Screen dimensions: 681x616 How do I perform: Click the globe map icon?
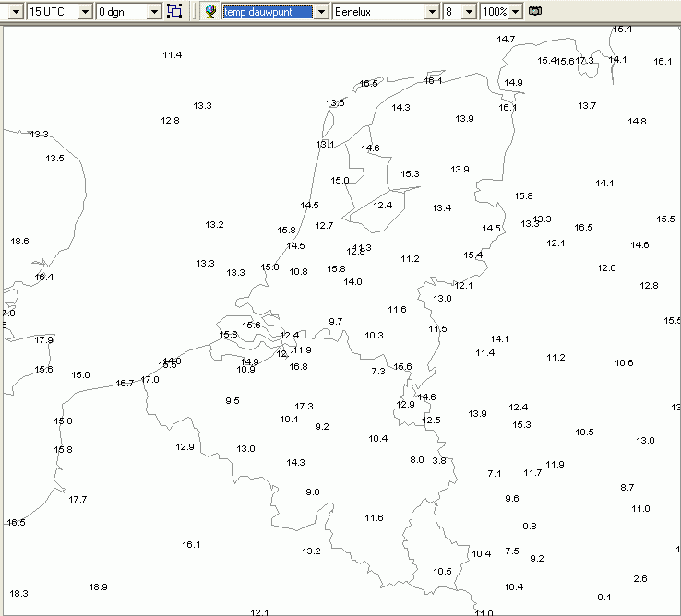tap(210, 11)
